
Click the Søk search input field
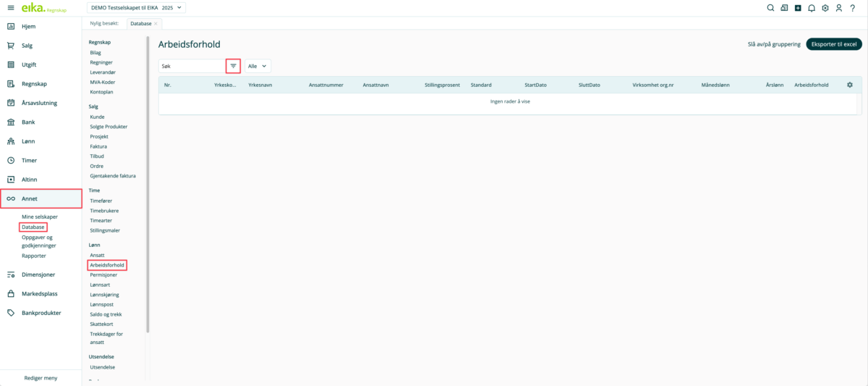point(192,66)
